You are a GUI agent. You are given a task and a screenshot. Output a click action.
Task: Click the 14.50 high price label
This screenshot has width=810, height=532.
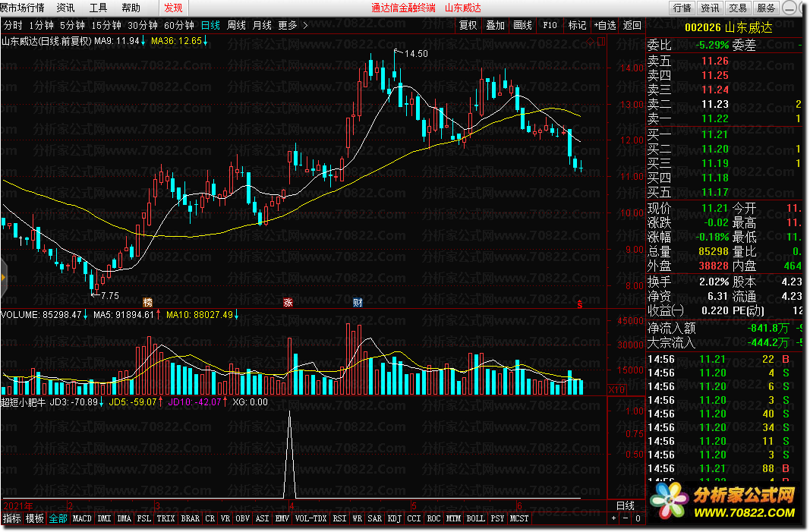pyautogui.click(x=416, y=54)
